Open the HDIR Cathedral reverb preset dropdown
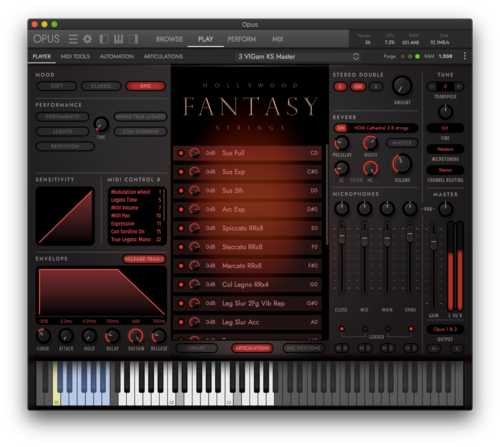 (382, 128)
